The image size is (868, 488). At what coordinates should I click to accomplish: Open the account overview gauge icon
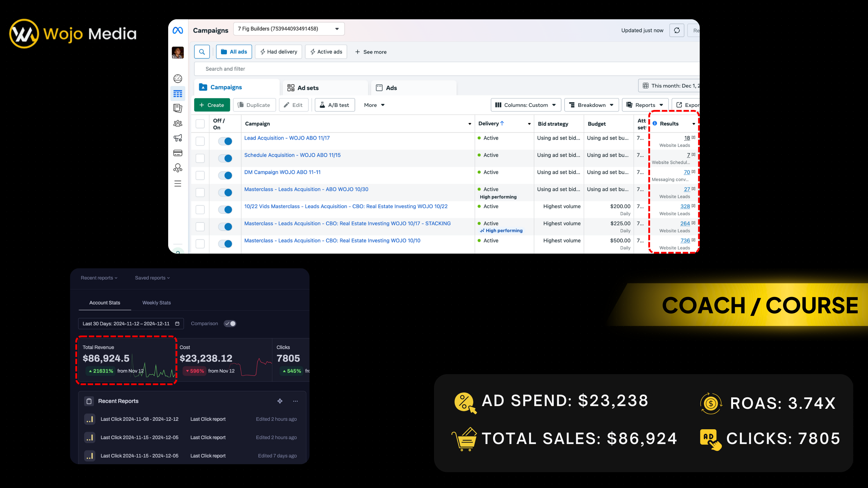[178, 78]
